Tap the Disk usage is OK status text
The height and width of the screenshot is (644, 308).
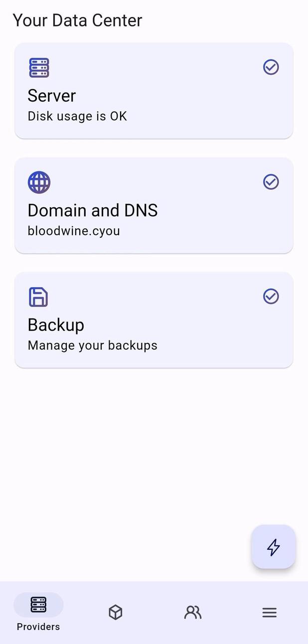point(77,116)
